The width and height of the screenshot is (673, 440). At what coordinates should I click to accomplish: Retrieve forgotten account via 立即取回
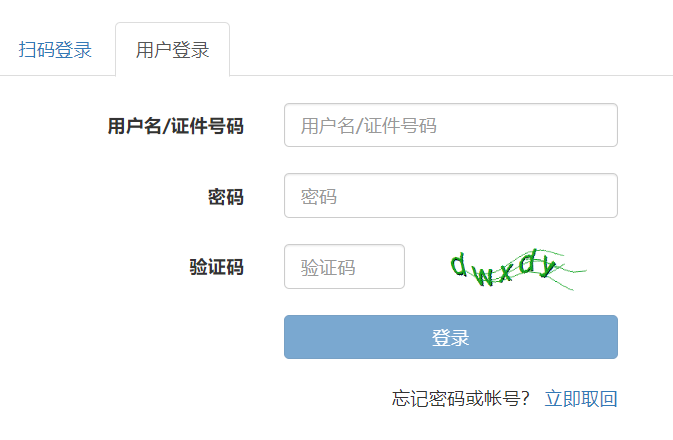tap(581, 399)
